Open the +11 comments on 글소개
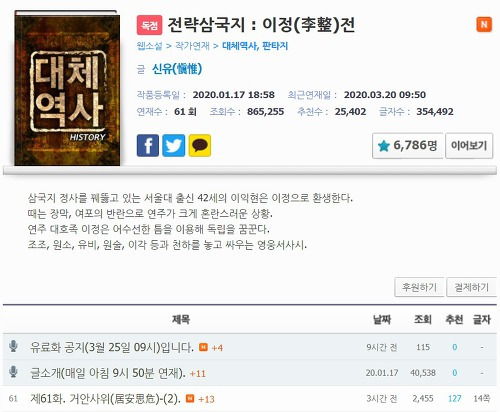Image resolution: width=500 pixels, height=412 pixels. (x=198, y=374)
